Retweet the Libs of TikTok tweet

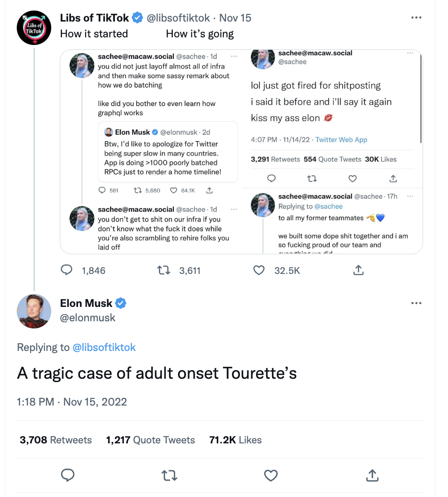tap(165, 271)
